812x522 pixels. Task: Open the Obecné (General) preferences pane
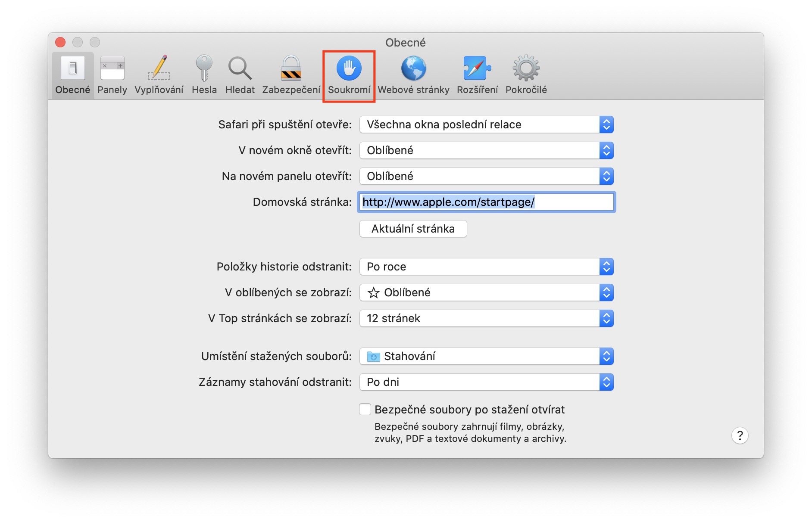(x=72, y=75)
